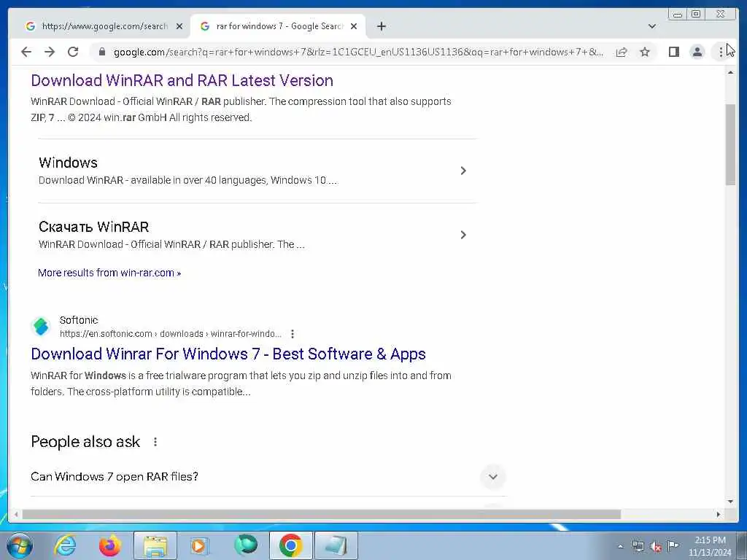This screenshot has width=747, height=560.
Task: Click the horizontal scrollbar thumb
Action: point(322,514)
